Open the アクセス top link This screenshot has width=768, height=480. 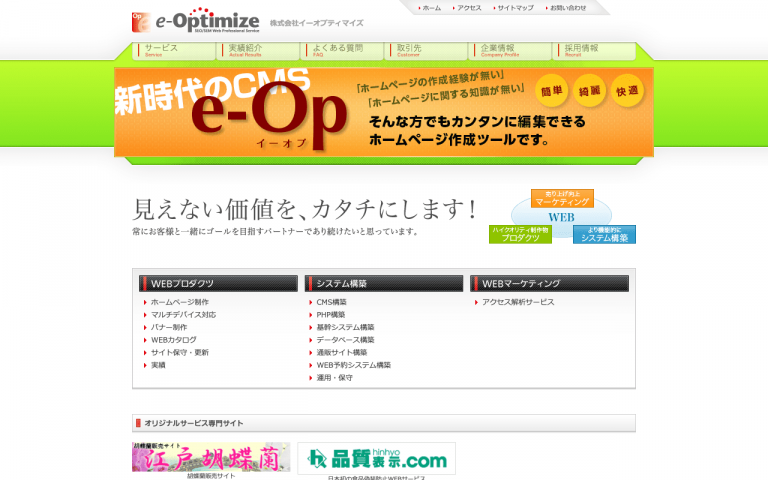[469, 8]
